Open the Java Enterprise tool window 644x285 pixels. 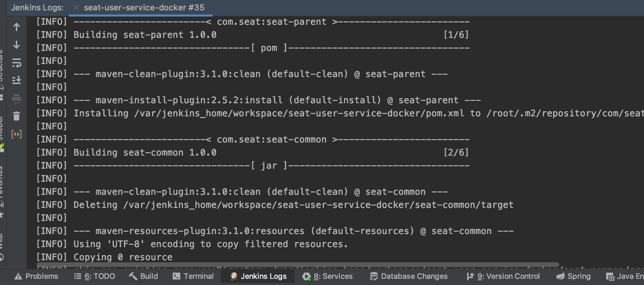pyautogui.click(x=625, y=276)
